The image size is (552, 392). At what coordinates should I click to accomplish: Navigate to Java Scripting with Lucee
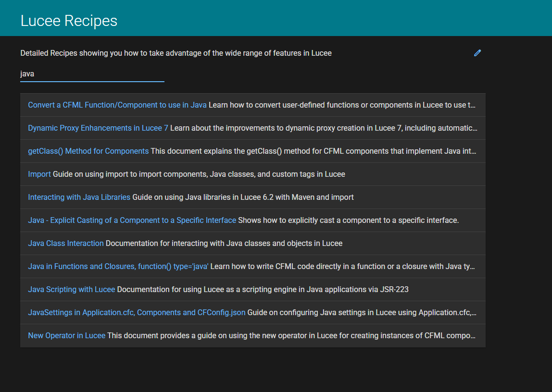[x=71, y=289]
